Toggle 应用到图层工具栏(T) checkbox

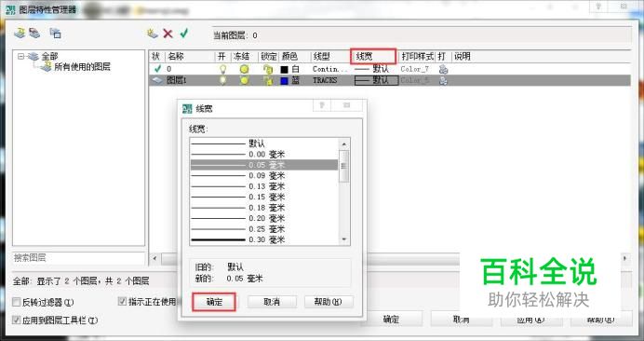click(x=17, y=320)
